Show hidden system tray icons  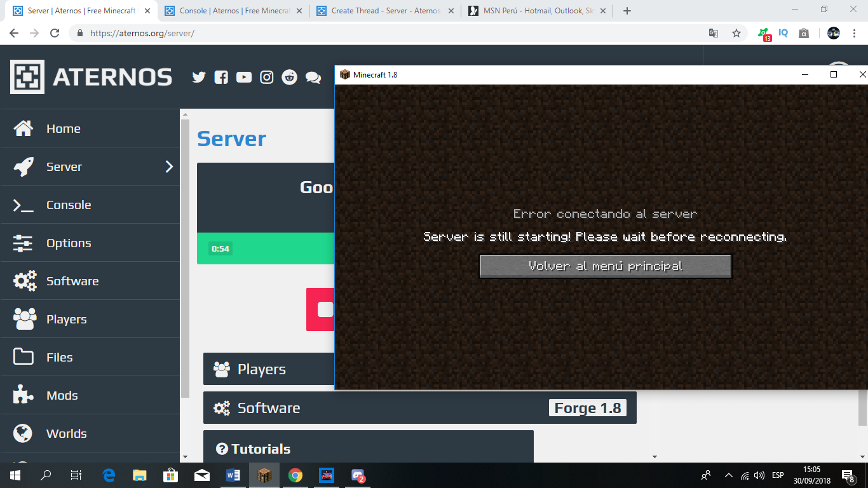point(728,475)
